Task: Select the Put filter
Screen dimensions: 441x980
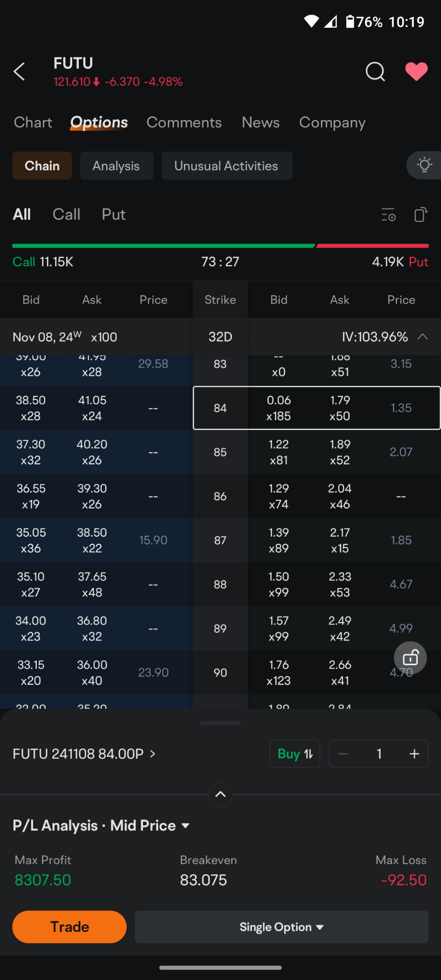Action: 113,214
